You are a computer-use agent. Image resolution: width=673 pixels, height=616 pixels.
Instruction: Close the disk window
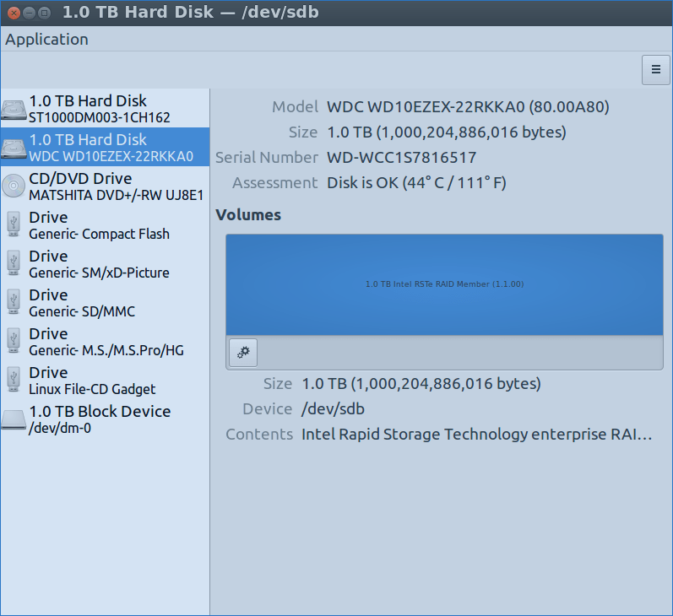coord(14,13)
